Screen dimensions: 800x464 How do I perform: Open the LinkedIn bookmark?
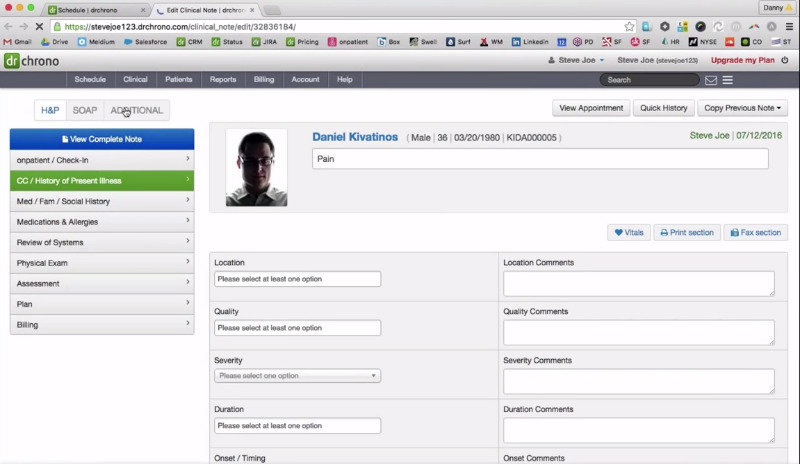[529, 42]
